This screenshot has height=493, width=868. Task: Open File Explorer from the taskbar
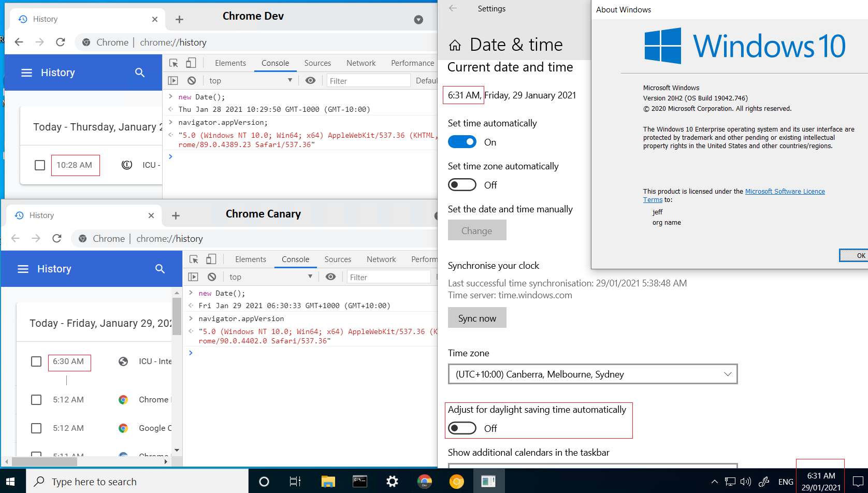point(328,482)
